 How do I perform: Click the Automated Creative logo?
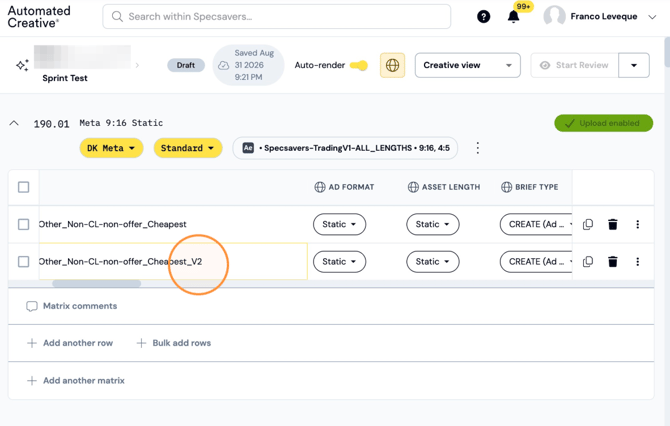39,17
